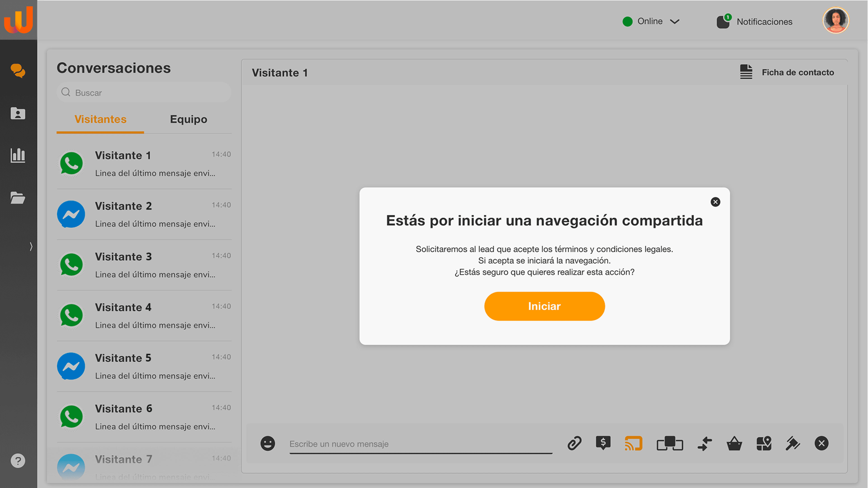The height and width of the screenshot is (488, 868).
Task: Click the auction gavel icon
Action: 793,443
